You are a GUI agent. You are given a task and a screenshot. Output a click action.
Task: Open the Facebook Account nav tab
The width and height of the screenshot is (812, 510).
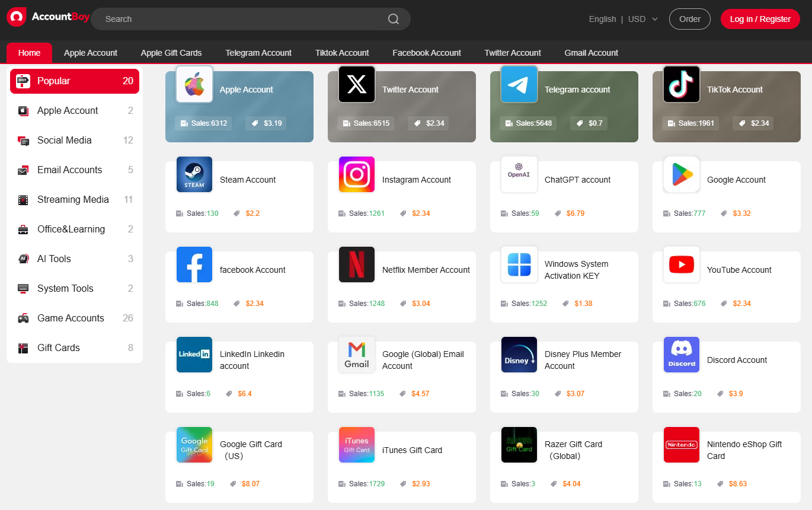pyautogui.click(x=427, y=53)
